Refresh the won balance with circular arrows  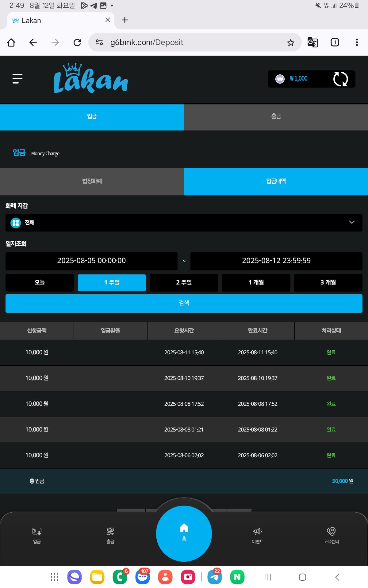point(340,79)
